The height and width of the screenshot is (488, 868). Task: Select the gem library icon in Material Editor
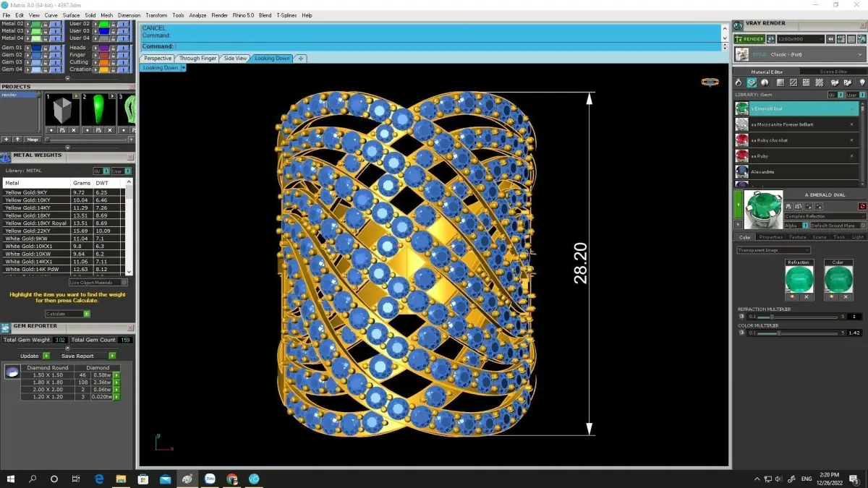[752, 82]
